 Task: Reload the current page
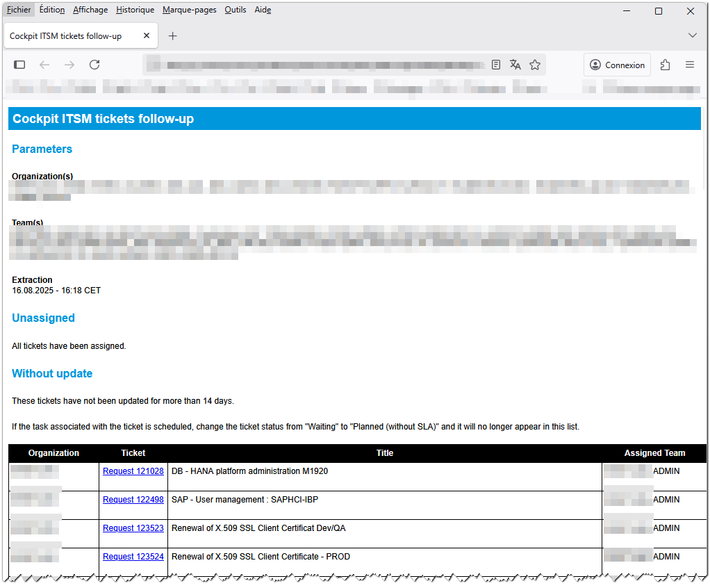point(94,65)
